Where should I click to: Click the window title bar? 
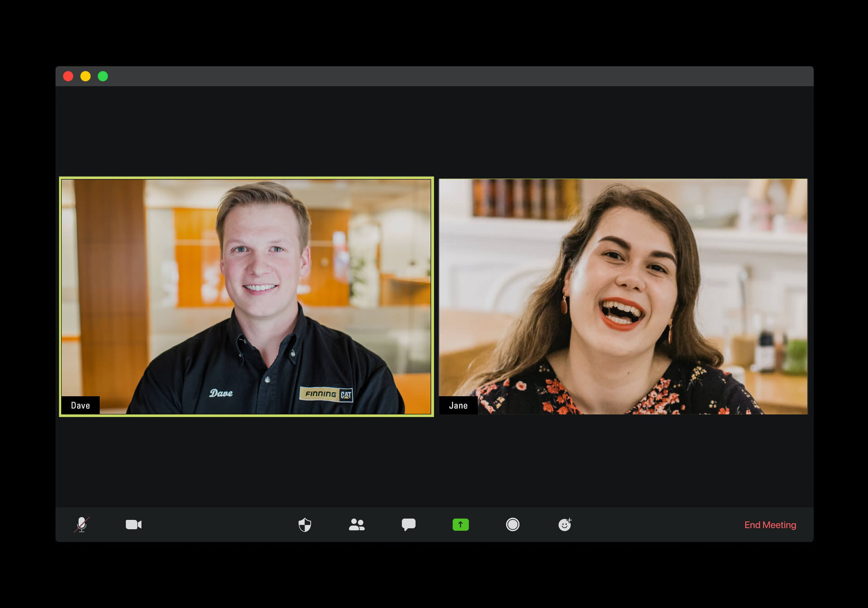tap(434, 76)
